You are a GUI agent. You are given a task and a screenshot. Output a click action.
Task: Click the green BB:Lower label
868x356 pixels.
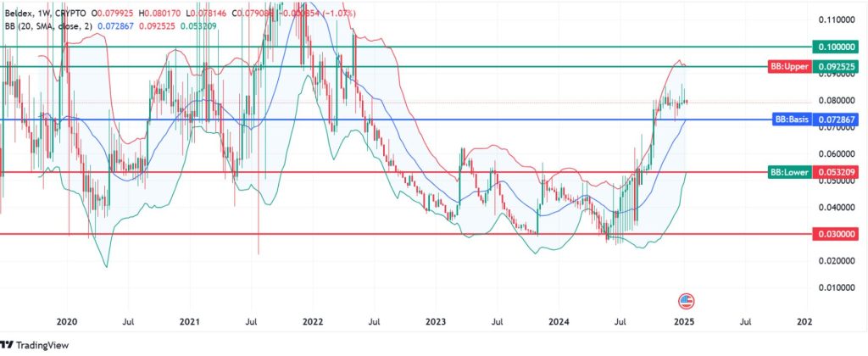pyautogui.click(x=788, y=172)
